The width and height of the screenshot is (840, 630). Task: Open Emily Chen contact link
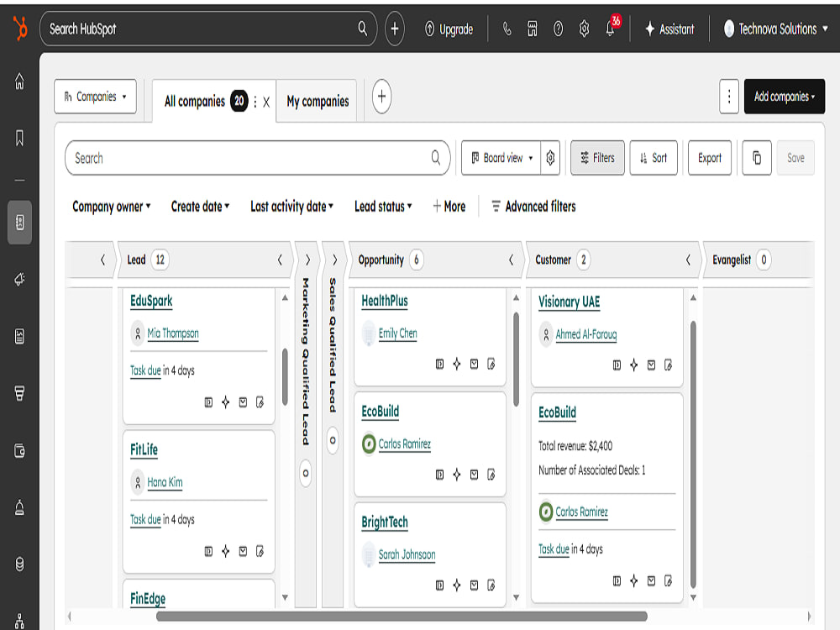pyautogui.click(x=397, y=333)
